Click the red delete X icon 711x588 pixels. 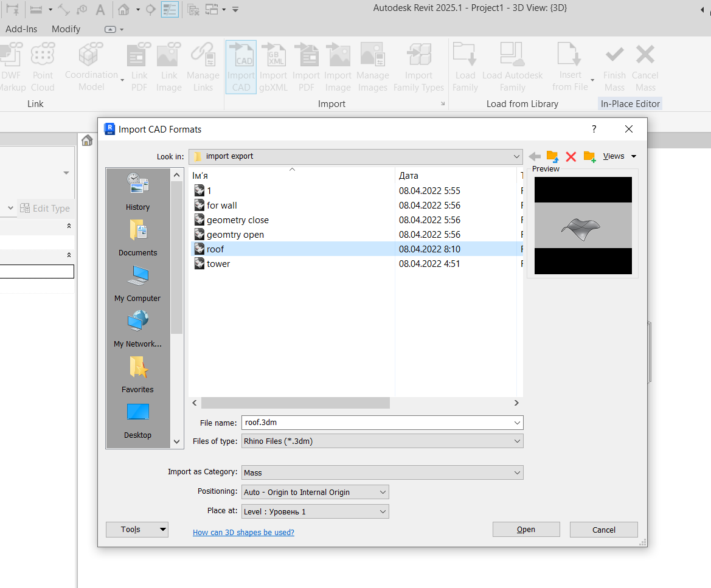point(571,156)
